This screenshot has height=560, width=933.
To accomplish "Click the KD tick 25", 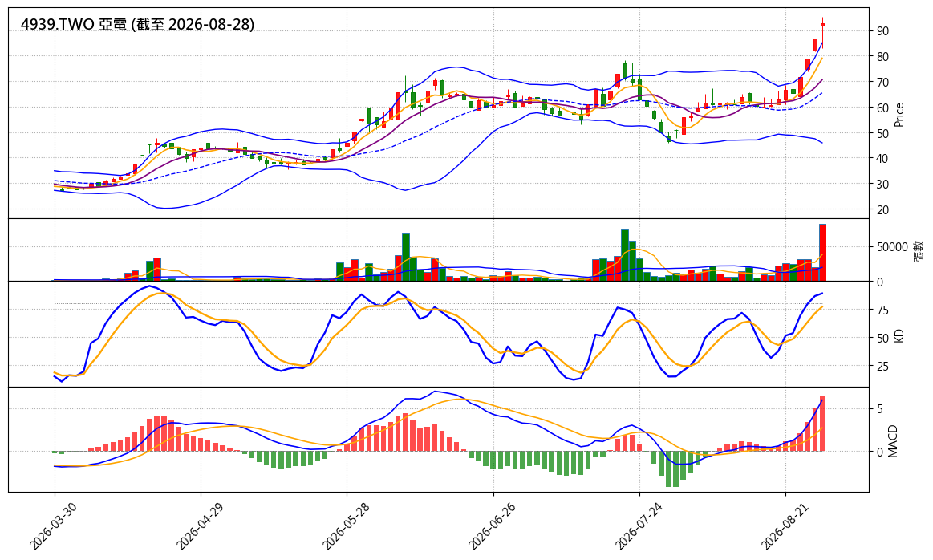I will coord(882,366).
